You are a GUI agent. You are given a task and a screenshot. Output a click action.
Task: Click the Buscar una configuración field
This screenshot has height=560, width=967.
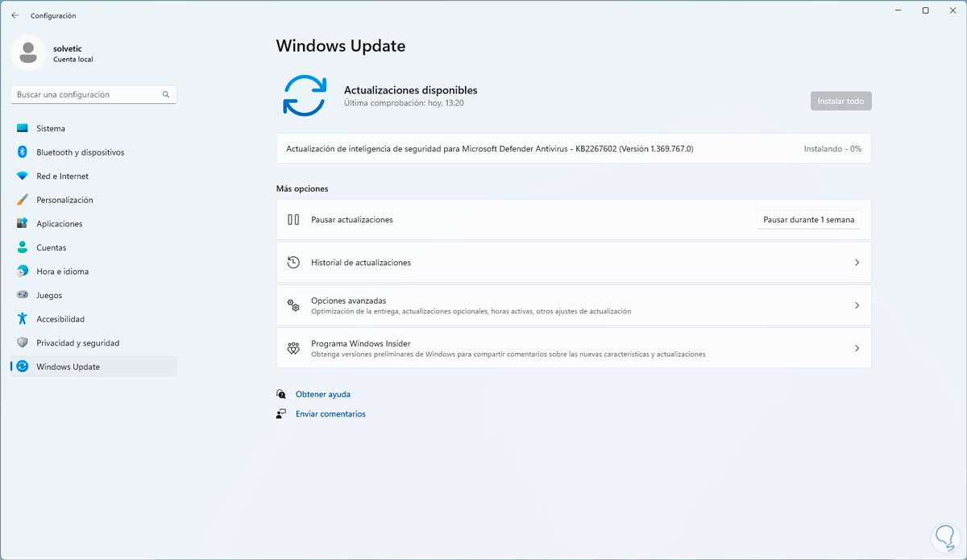(x=93, y=94)
